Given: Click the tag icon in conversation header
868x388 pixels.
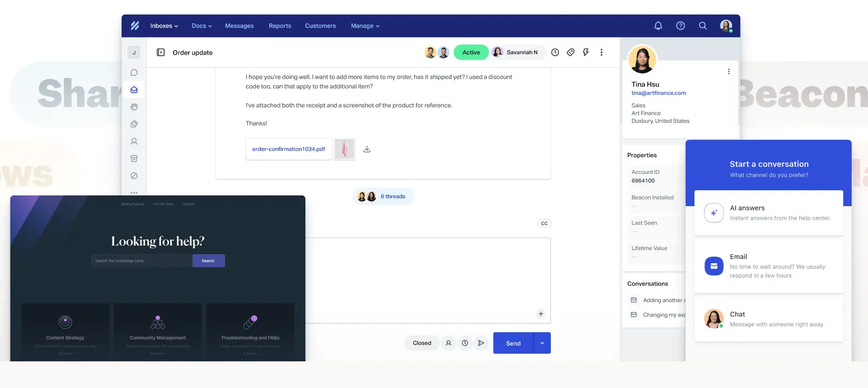Looking at the screenshot, I should tap(571, 52).
